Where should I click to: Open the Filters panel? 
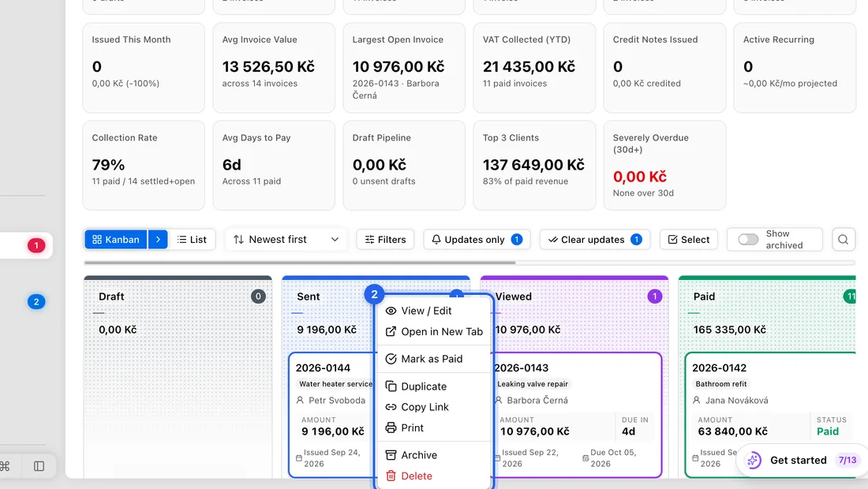coord(385,240)
